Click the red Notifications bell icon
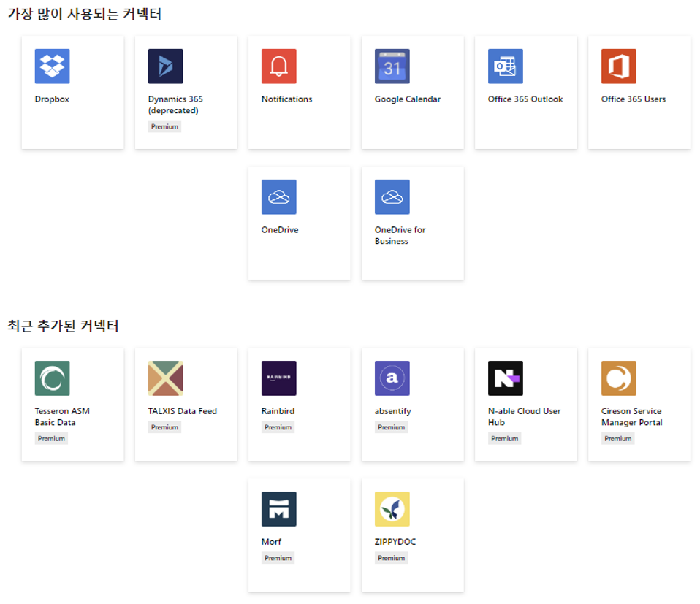 point(279,66)
